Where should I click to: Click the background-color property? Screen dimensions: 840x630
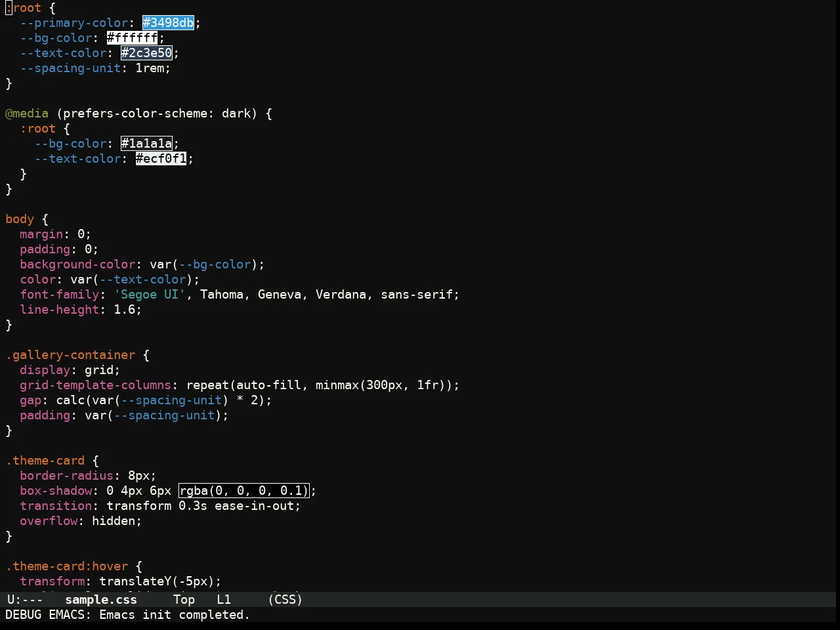(77, 264)
